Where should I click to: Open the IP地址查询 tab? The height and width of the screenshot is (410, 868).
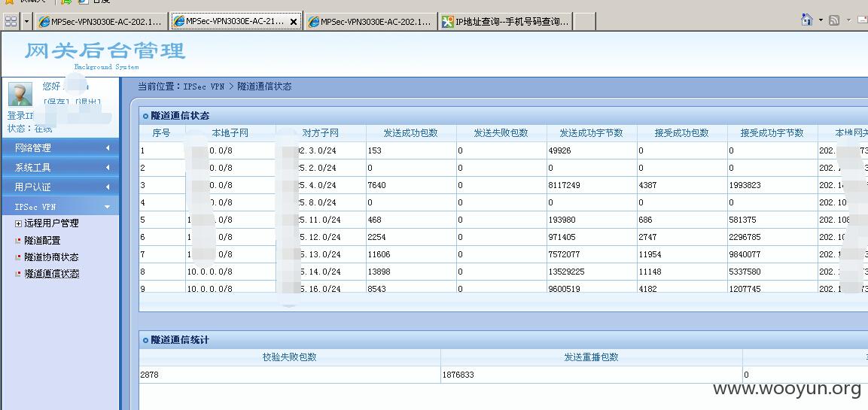[x=505, y=22]
